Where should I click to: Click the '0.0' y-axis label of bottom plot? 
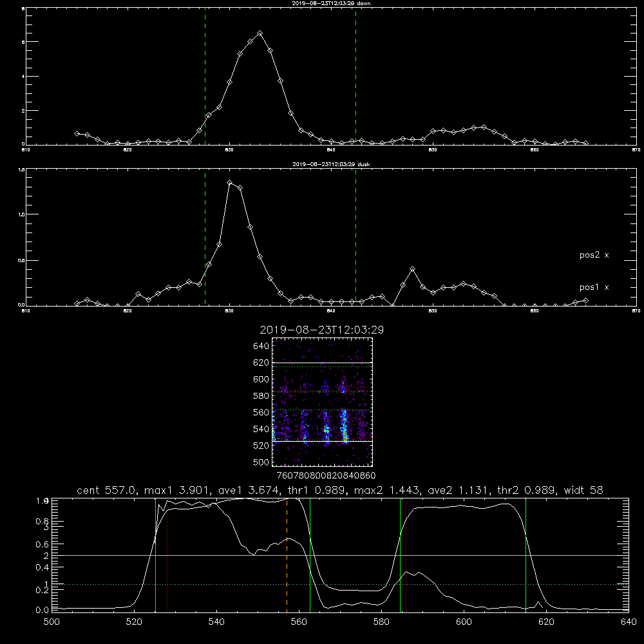43,611
